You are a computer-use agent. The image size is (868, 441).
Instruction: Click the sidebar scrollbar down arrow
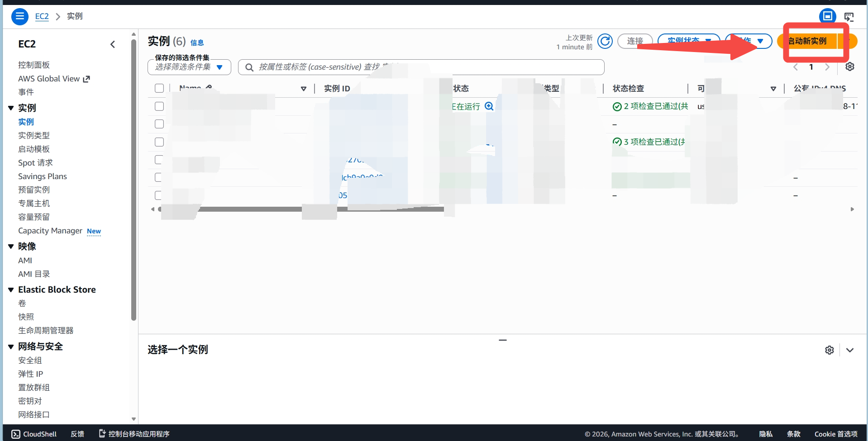(134, 419)
